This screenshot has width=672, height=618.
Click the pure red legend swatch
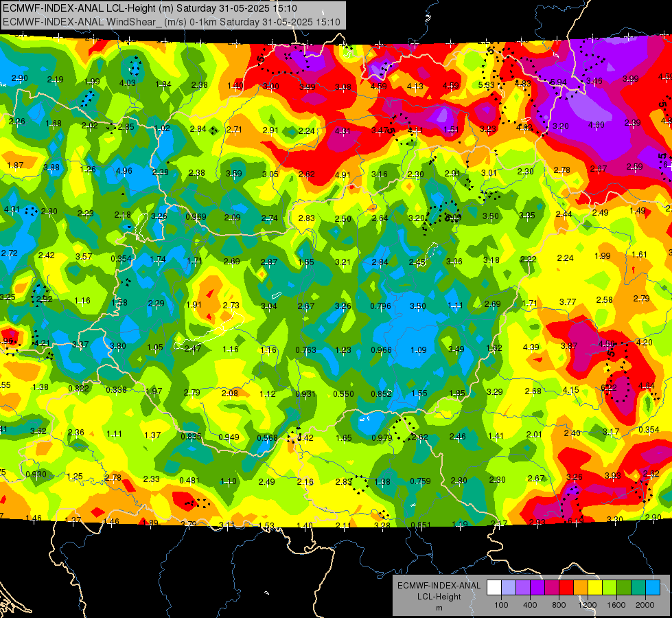pyautogui.click(x=566, y=588)
